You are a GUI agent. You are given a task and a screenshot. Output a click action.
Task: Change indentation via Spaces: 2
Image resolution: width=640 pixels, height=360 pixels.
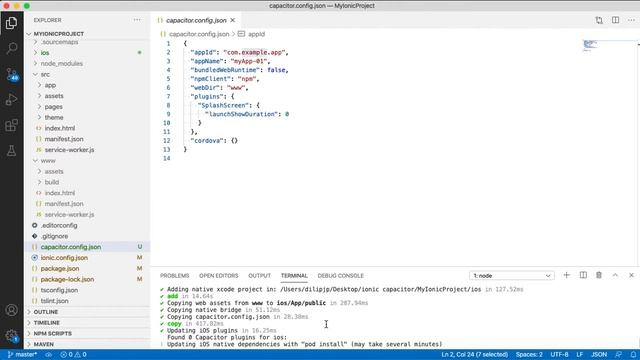pyautogui.click(x=529, y=355)
